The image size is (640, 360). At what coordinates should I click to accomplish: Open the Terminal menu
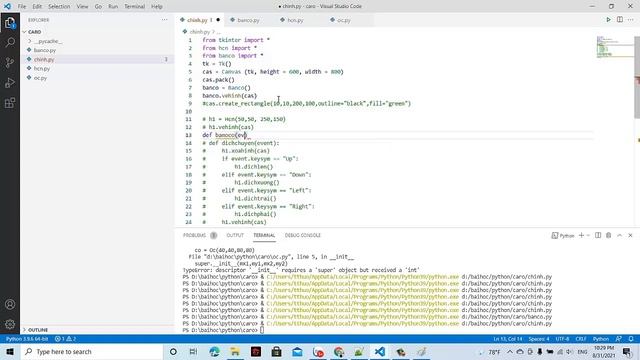[134, 6]
